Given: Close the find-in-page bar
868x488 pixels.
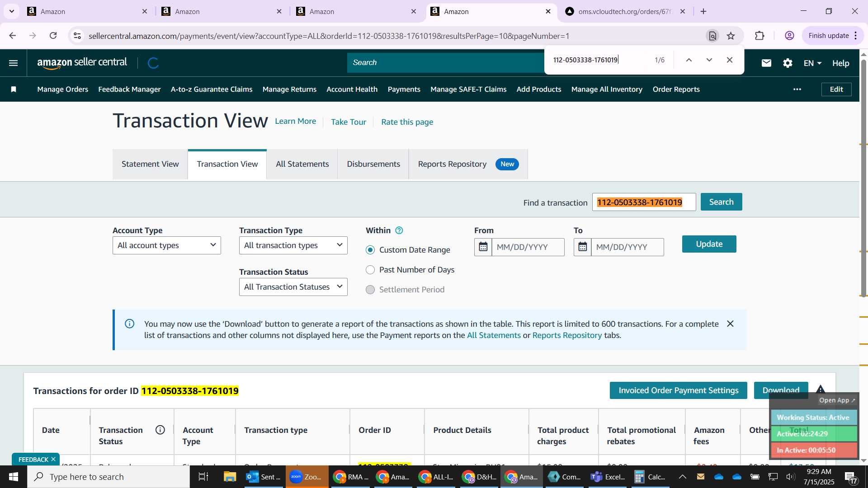Looking at the screenshot, I should point(729,60).
